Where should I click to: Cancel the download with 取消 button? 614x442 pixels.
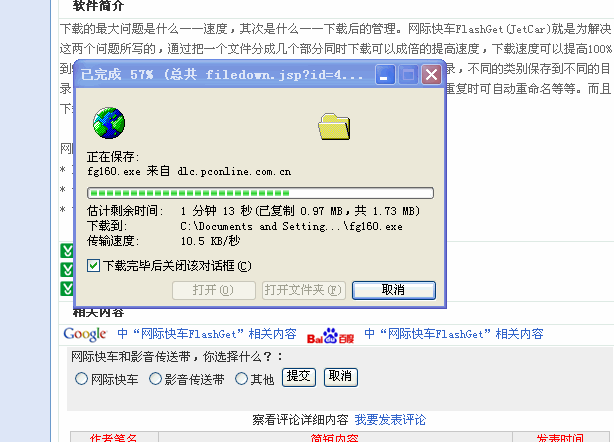coord(394,290)
